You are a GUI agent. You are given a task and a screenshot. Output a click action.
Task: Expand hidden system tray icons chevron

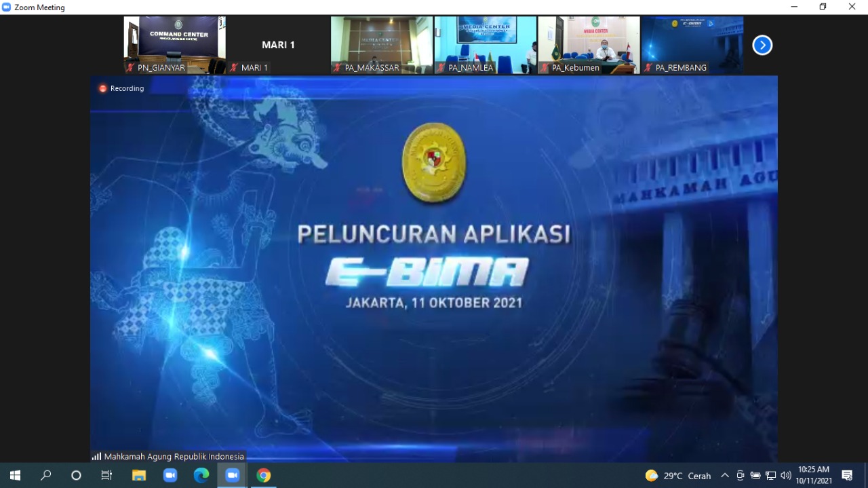[x=725, y=476]
